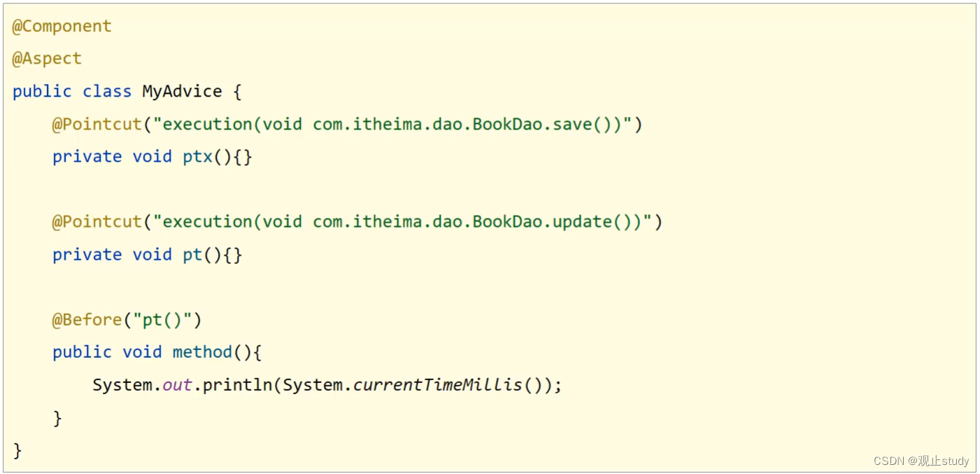Click the public keyword before class

pyautogui.click(x=42, y=92)
